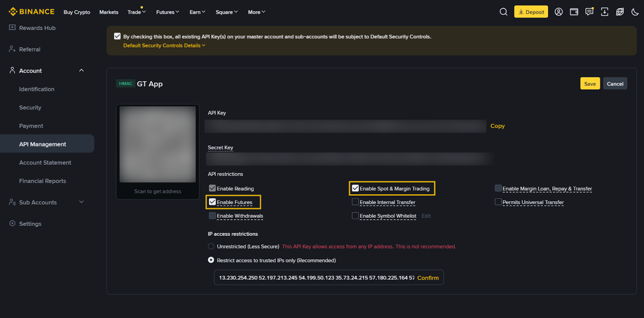Open the chat support icon
The height and width of the screenshot is (318, 644).
pos(589,12)
